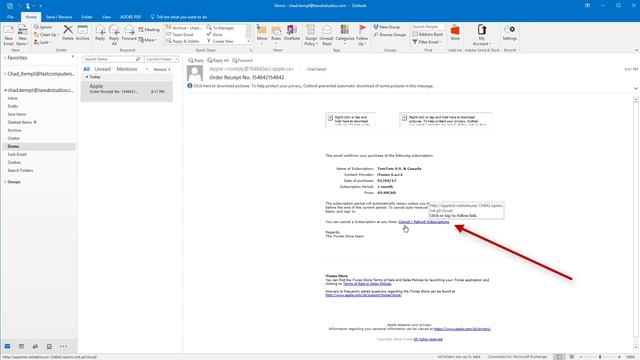Open the New Items menu
This screenshot has height=360, width=640.
click(x=22, y=35)
